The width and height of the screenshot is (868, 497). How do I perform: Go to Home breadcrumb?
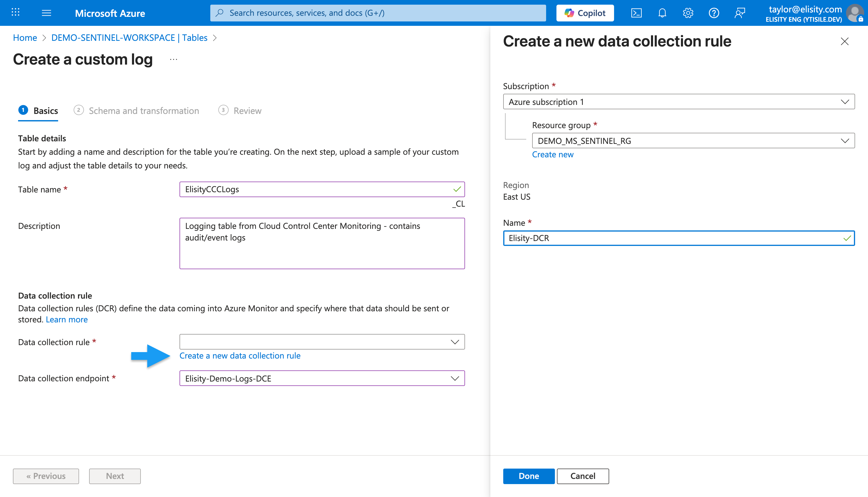click(25, 37)
